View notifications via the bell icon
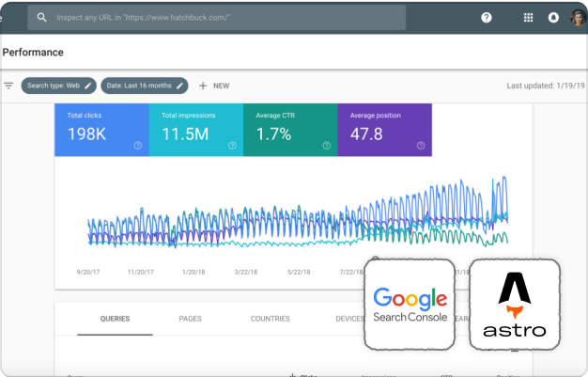Image resolution: width=588 pixels, height=377 pixels. click(x=553, y=17)
